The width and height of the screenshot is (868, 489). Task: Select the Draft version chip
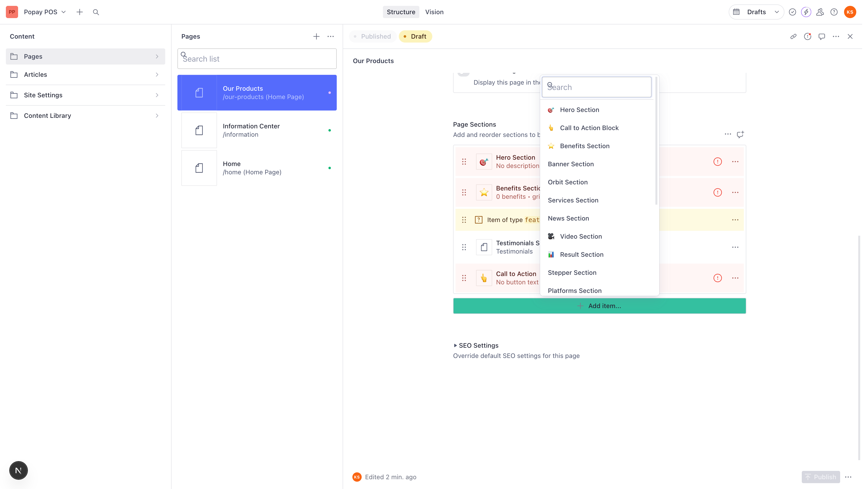(x=415, y=36)
